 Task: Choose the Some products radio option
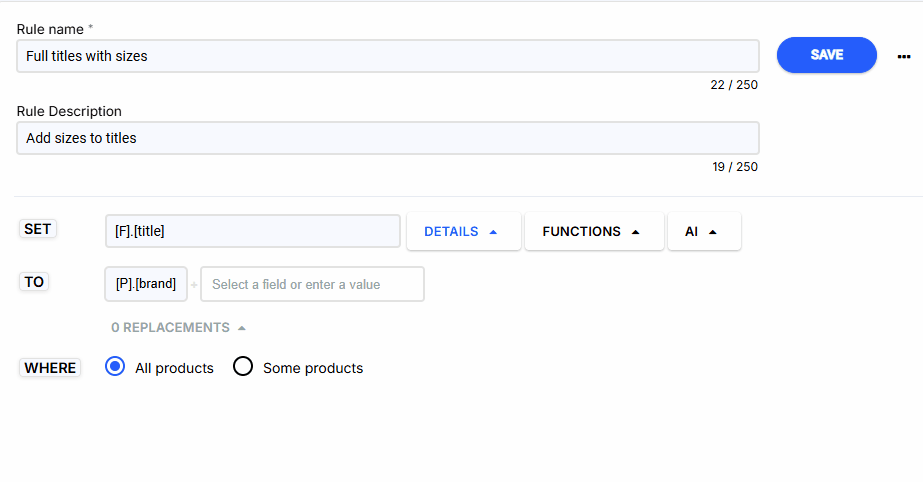243,367
